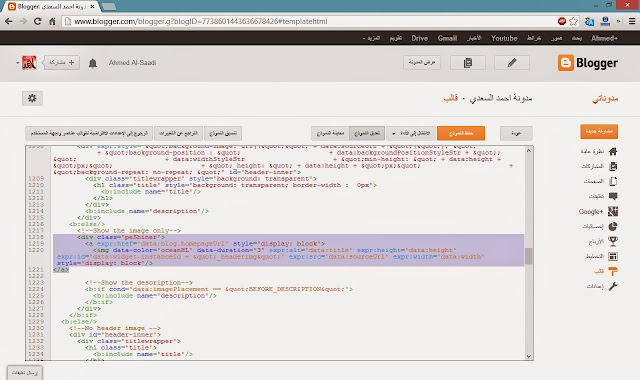
Task: Click the orange new post button
Action: pyautogui.click(x=599, y=131)
